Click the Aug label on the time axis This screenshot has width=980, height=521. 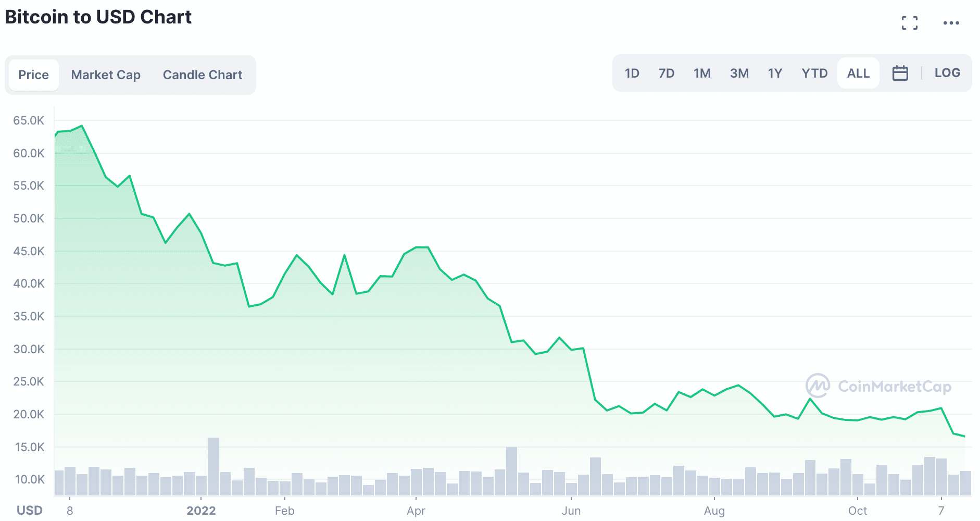(714, 511)
